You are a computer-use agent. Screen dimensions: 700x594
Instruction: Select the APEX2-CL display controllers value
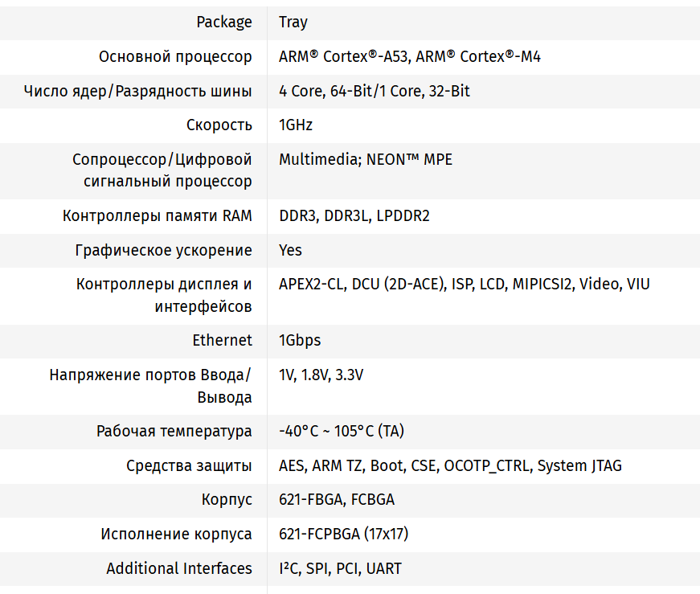click(x=465, y=285)
